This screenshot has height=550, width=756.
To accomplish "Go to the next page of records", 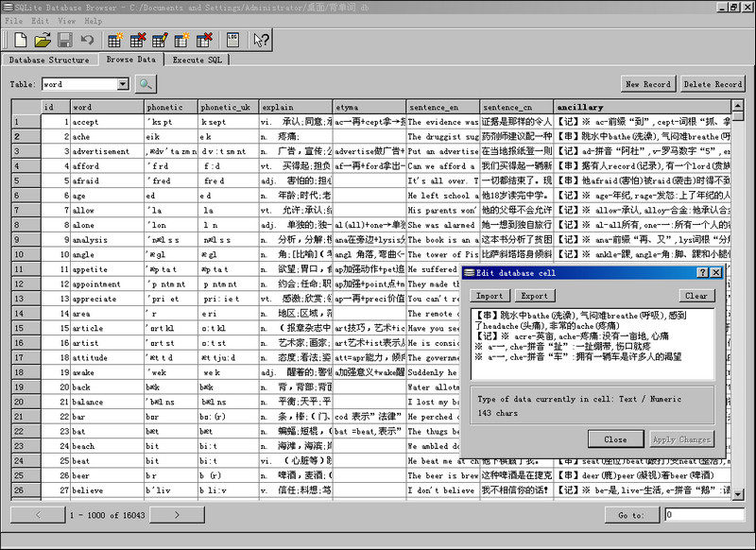I will 177,515.
